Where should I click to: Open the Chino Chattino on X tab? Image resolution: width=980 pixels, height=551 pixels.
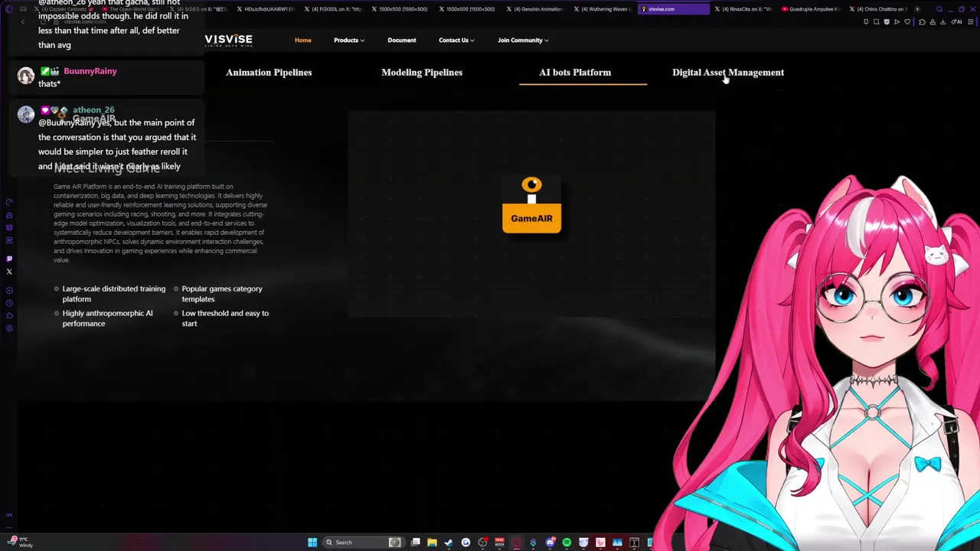[879, 9]
